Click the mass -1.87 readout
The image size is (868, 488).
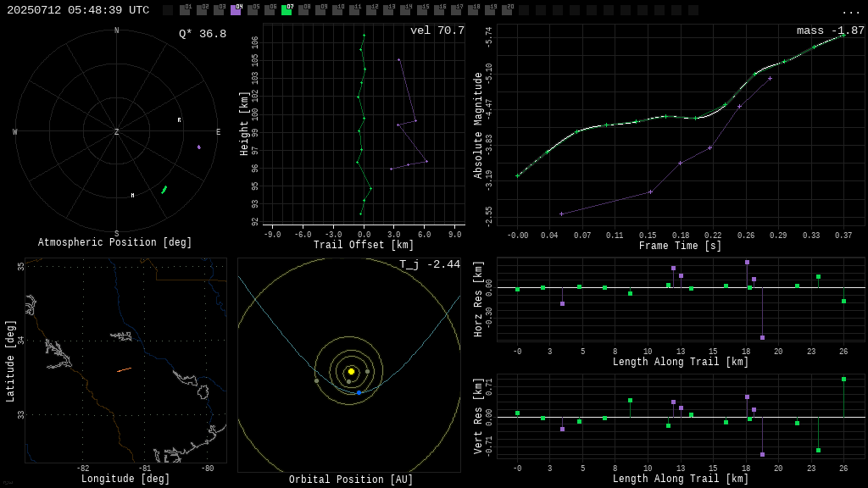(830, 30)
